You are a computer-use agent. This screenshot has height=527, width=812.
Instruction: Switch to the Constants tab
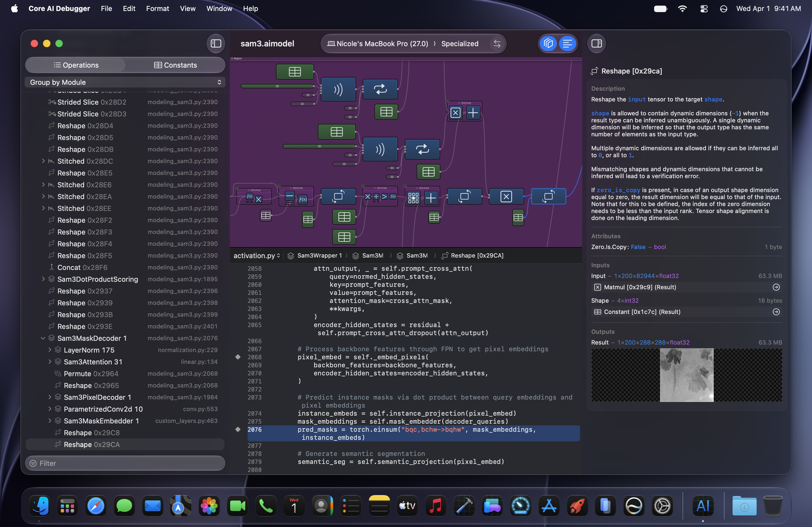point(175,65)
